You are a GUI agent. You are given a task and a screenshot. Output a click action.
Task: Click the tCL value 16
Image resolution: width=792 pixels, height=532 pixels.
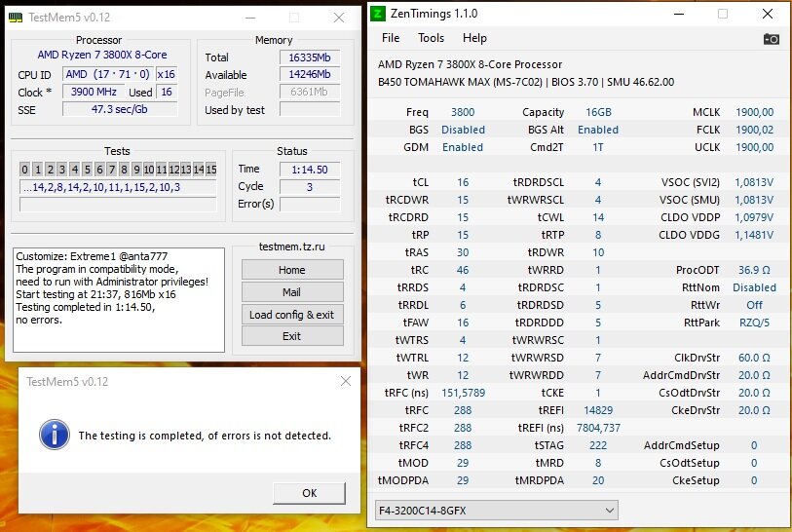pos(463,182)
